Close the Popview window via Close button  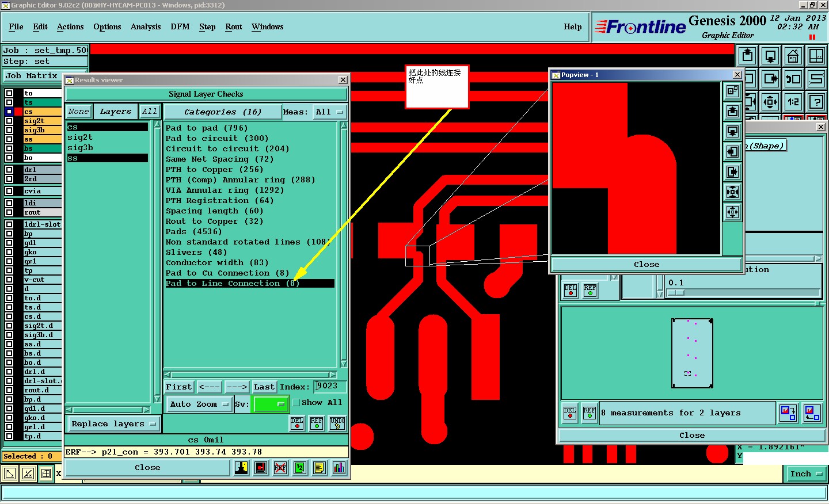tap(647, 265)
